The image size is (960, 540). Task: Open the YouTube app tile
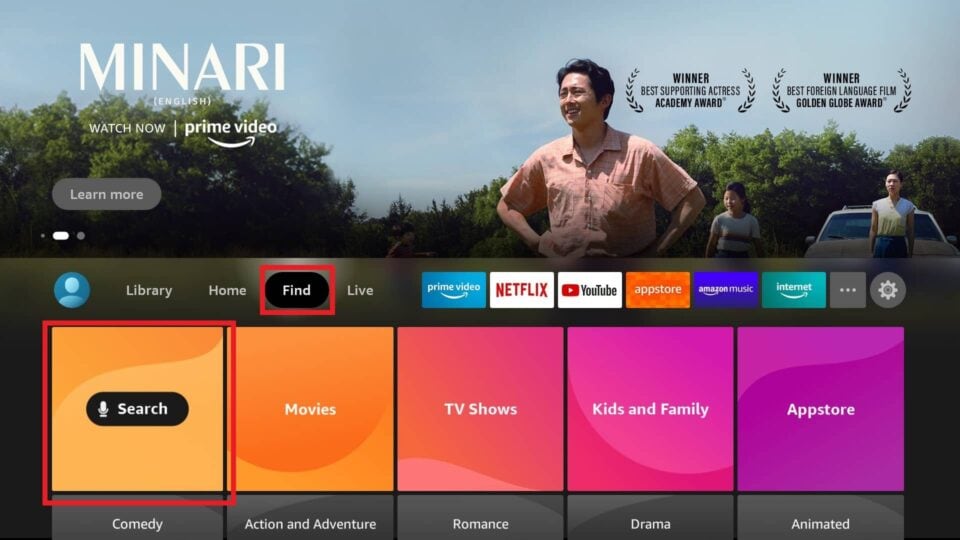590,290
